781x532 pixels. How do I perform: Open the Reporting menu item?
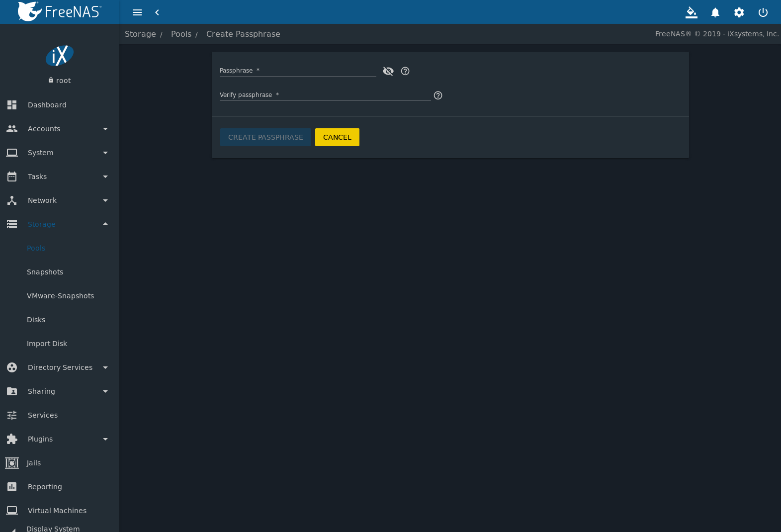[60, 487]
